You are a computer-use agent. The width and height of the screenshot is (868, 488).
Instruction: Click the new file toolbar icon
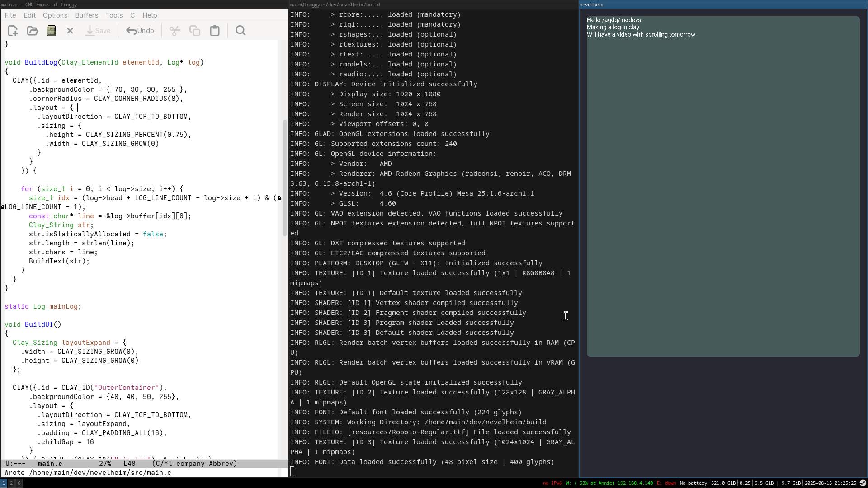(x=13, y=31)
